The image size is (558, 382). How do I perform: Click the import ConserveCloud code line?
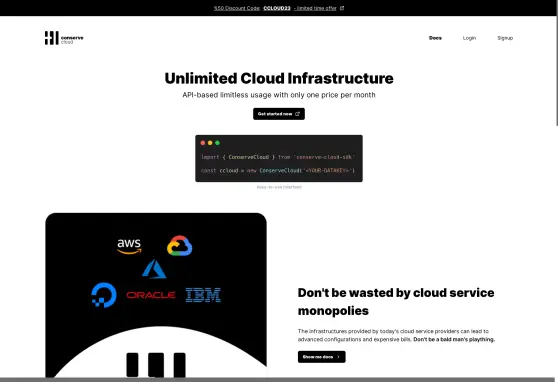(x=278, y=157)
